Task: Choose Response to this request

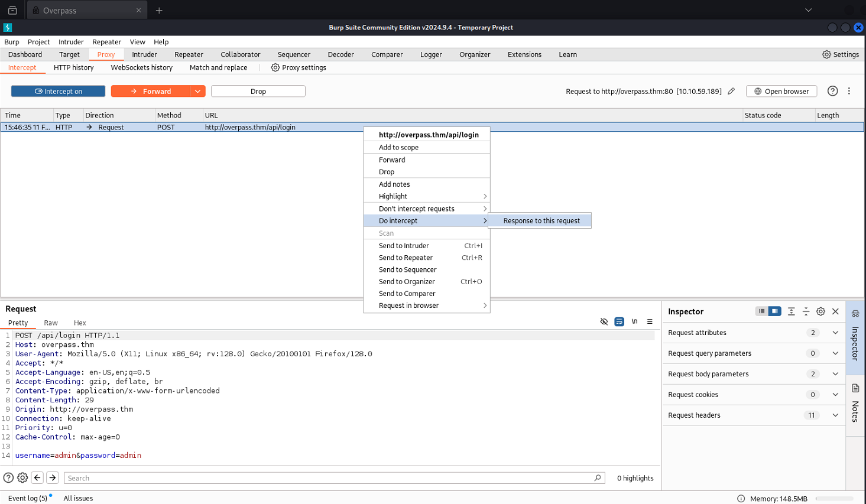Action: (x=540, y=220)
